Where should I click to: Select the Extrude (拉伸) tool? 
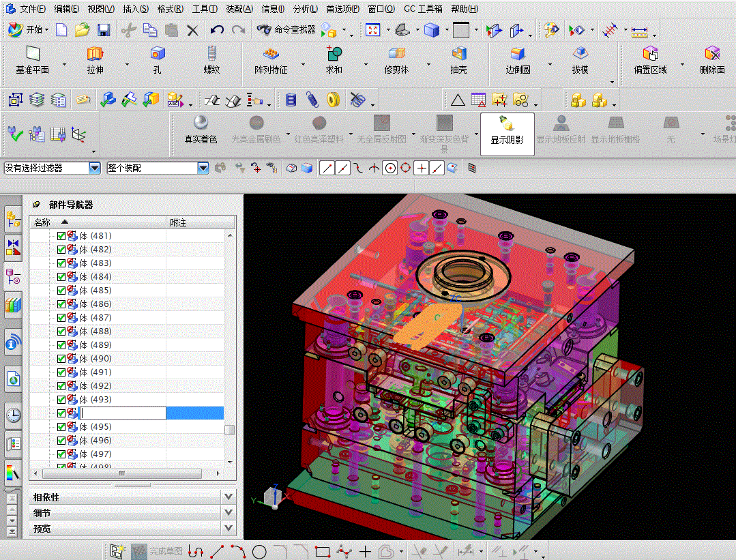(95, 59)
